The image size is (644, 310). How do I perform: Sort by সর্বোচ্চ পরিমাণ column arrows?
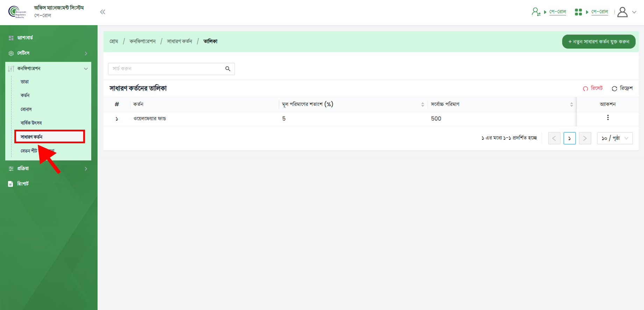tap(572, 104)
